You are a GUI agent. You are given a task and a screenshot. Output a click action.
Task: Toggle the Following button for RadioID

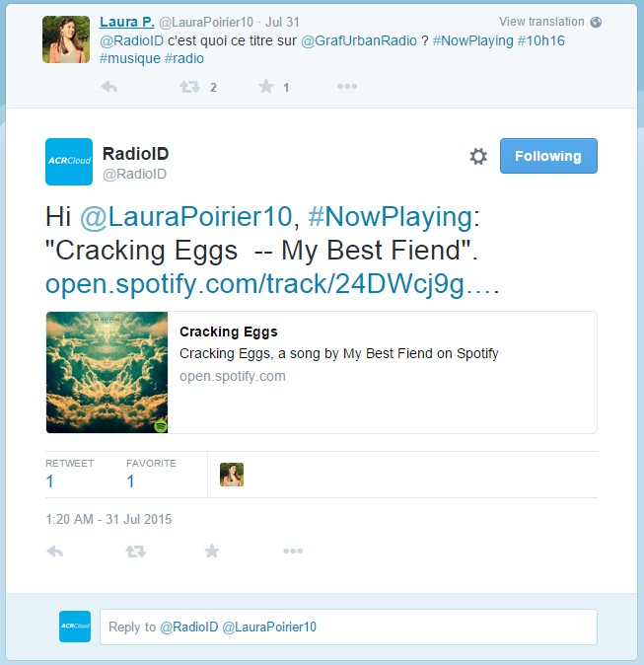pyautogui.click(x=548, y=156)
